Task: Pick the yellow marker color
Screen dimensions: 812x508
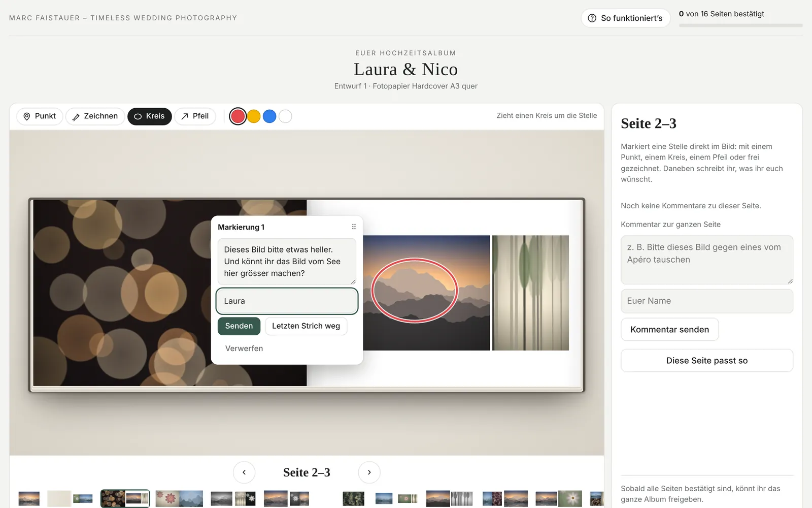Action: pos(254,116)
